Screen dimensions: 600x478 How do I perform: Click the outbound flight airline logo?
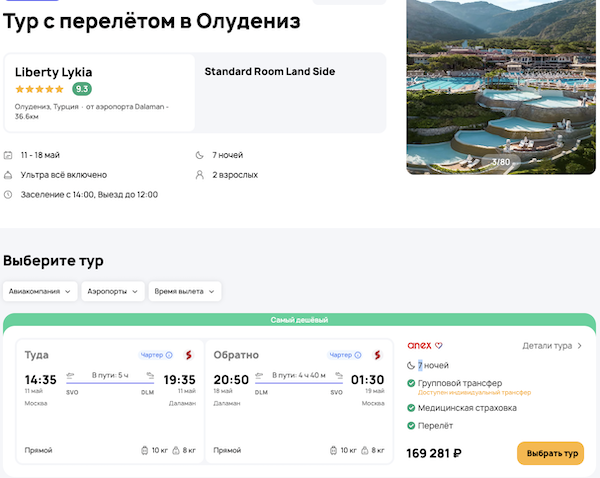click(x=187, y=354)
